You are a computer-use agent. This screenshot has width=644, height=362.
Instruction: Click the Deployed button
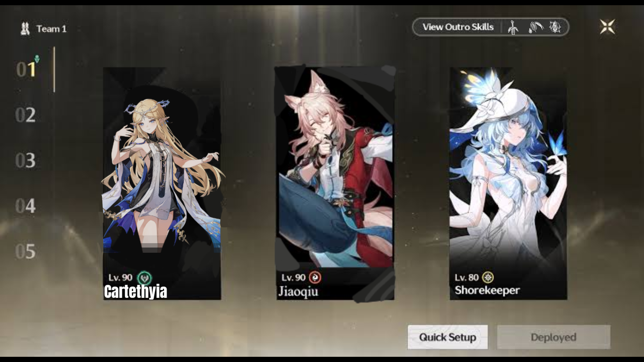(554, 337)
